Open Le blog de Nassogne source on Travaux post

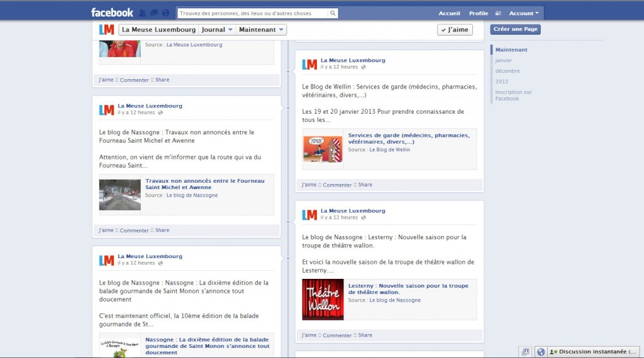coord(192,195)
